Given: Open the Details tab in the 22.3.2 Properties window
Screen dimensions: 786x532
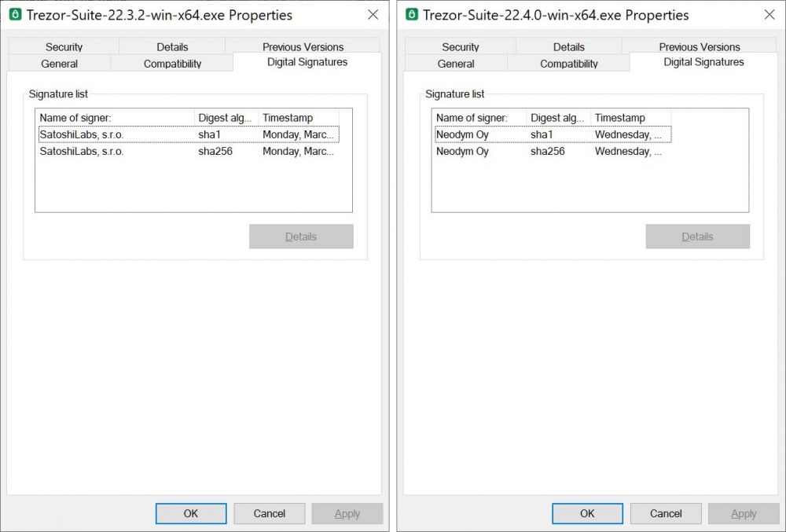Looking at the screenshot, I should pyautogui.click(x=172, y=46).
